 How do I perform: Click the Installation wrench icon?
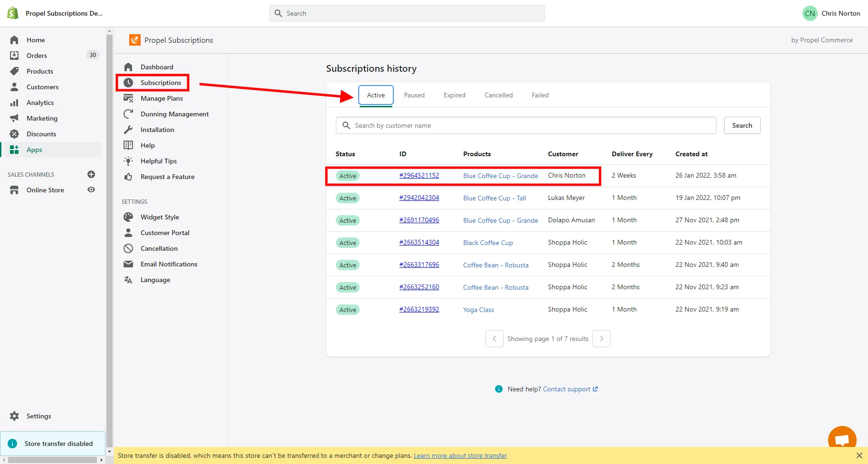(128, 130)
